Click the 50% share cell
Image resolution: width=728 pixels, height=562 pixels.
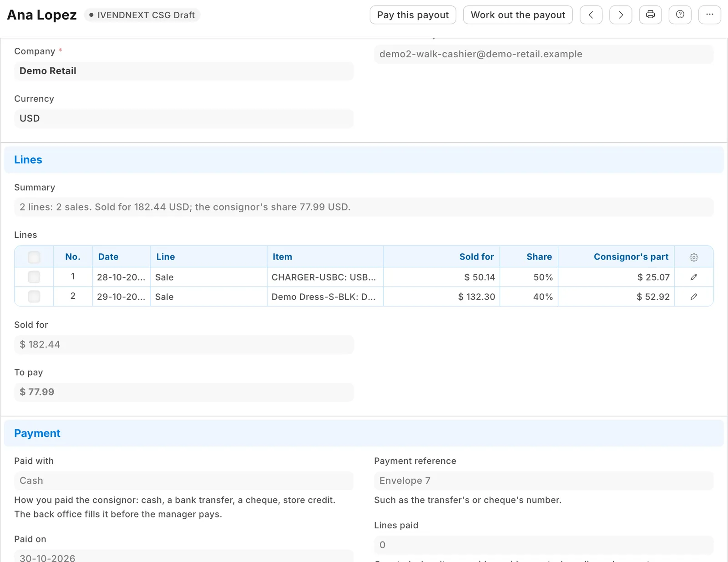pyautogui.click(x=529, y=277)
